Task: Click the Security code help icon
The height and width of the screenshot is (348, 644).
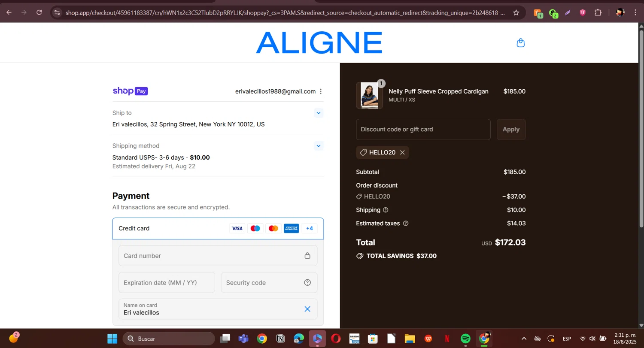Action: pyautogui.click(x=307, y=282)
